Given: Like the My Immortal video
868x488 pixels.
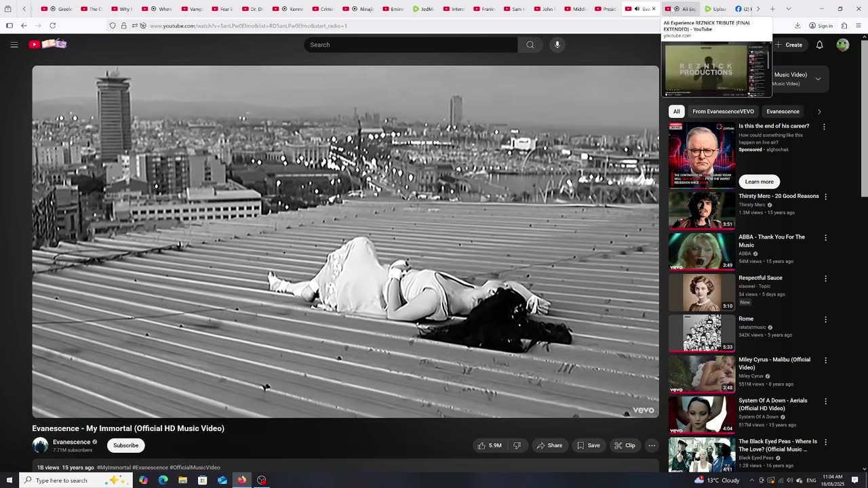Looking at the screenshot, I should coord(489,445).
